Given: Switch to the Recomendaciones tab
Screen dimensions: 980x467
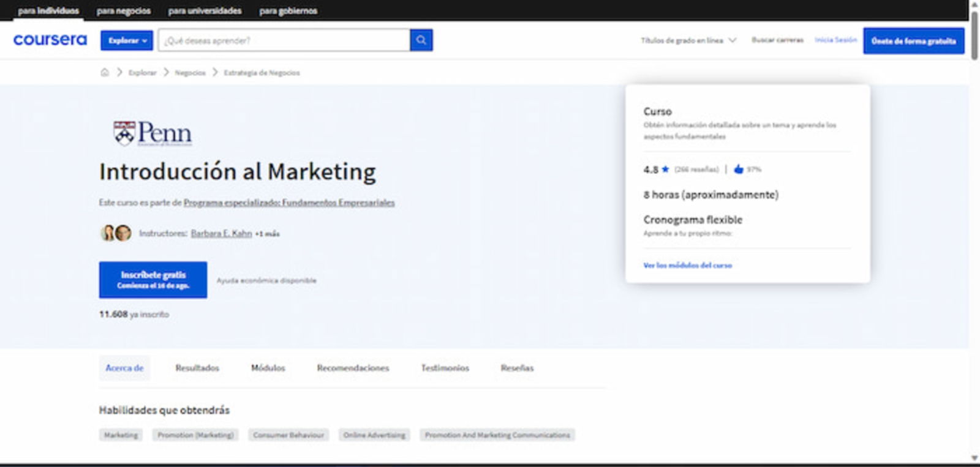Looking at the screenshot, I should (x=353, y=368).
